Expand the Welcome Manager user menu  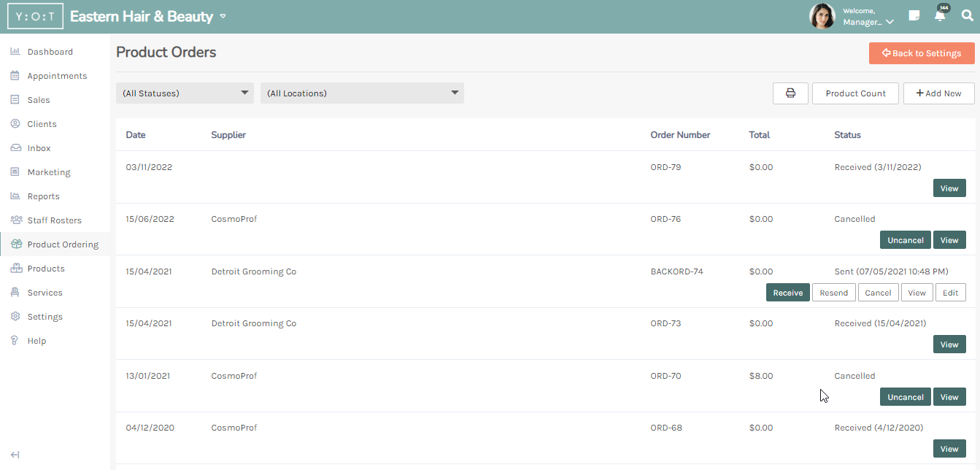[x=868, y=17]
